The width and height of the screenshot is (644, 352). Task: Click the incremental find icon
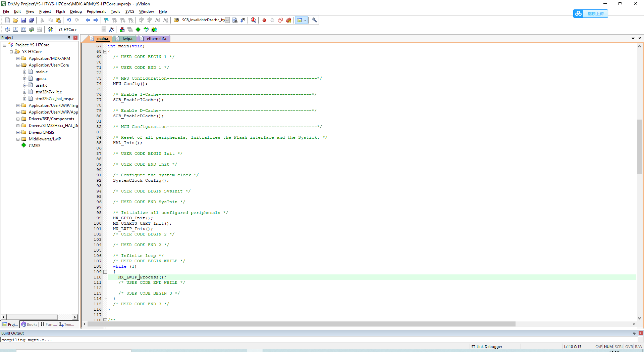(x=243, y=20)
